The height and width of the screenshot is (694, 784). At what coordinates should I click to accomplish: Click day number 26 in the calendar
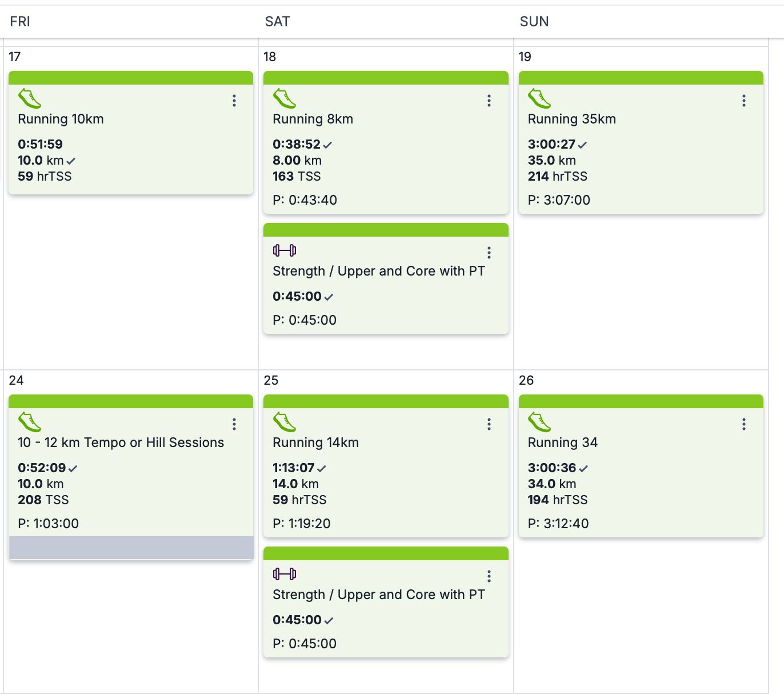526,380
